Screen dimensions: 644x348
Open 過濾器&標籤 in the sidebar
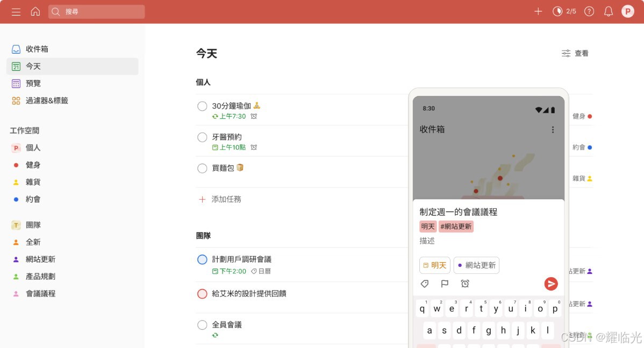pos(72,101)
